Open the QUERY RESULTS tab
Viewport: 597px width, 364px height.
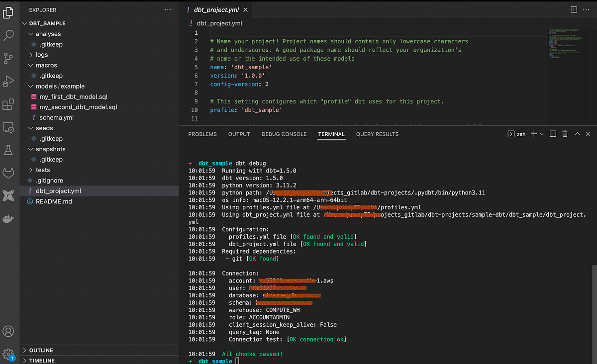377,134
